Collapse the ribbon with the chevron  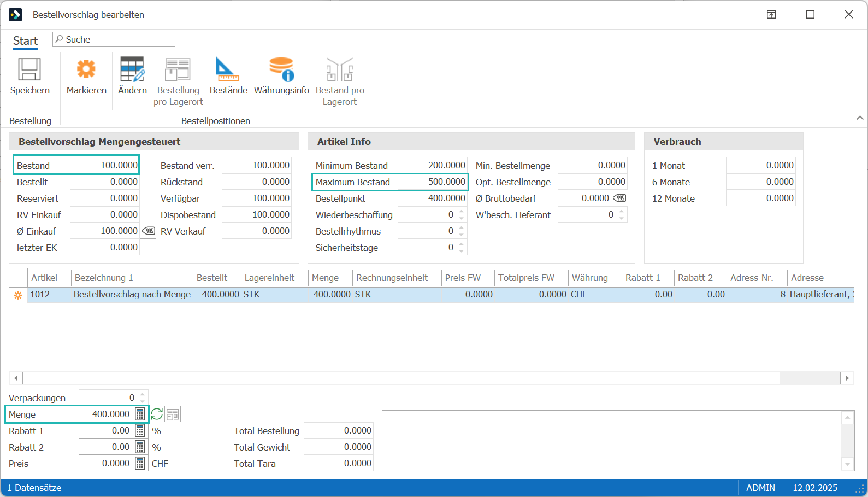(x=860, y=118)
